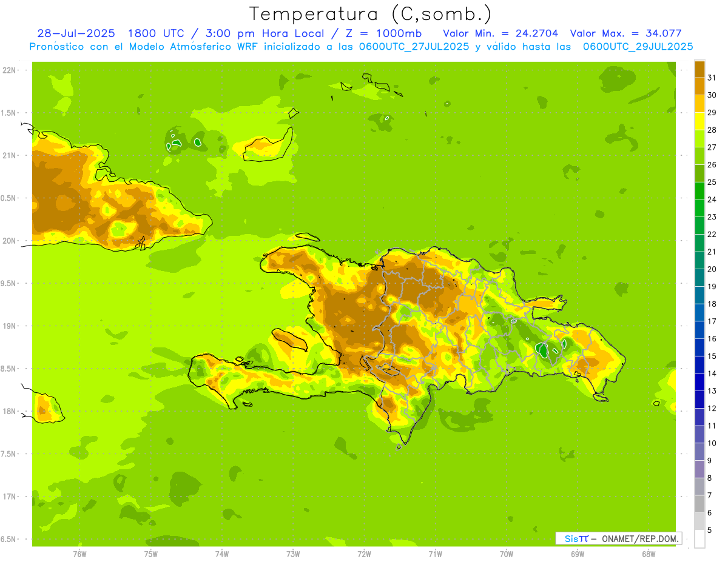Image resolution: width=728 pixels, height=562 pixels.
Task: Select valid-until stamp "0600UTC_29JUL2025"
Action: pos(638,47)
